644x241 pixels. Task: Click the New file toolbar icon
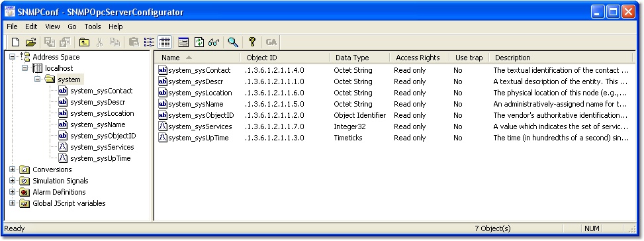pos(15,42)
